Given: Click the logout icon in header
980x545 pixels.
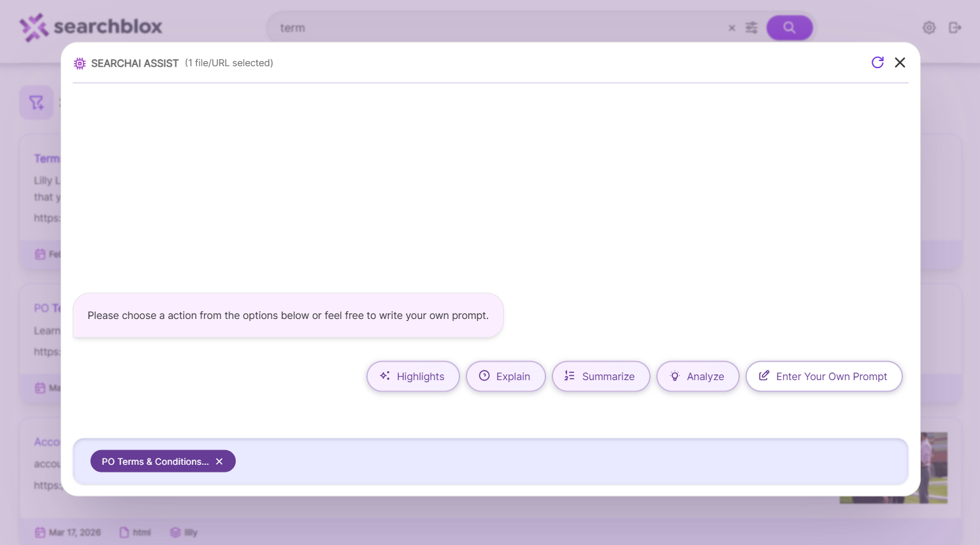Looking at the screenshot, I should pyautogui.click(x=955, y=27).
